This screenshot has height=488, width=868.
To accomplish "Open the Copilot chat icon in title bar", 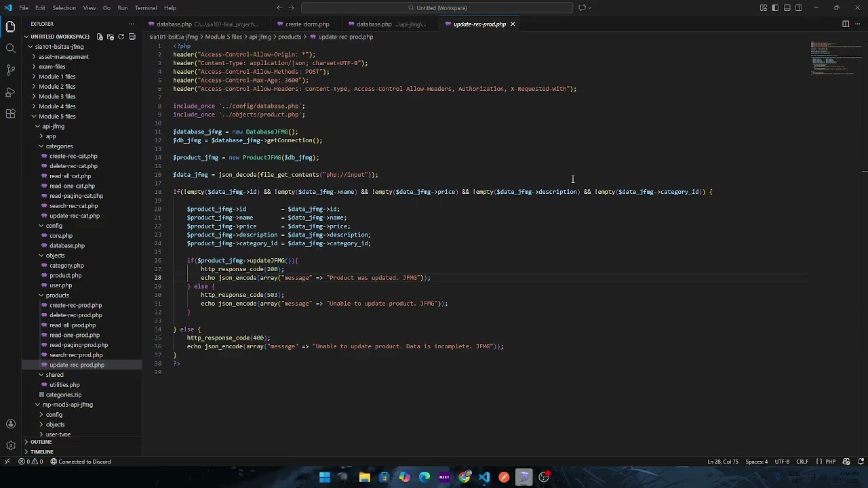I will 582,7.
